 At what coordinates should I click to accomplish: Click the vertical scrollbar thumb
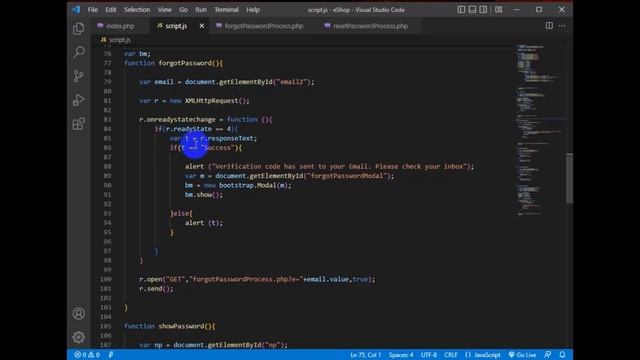click(x=569, y=178)
